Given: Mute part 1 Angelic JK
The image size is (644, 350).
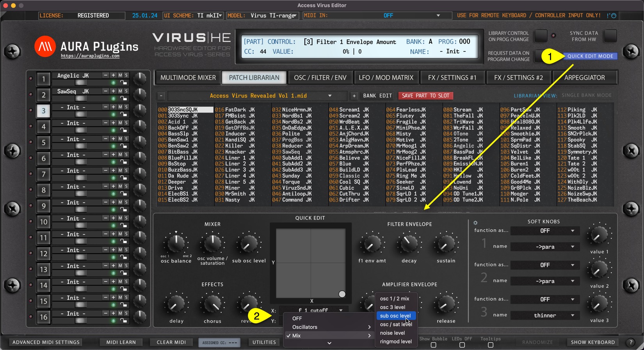Looking at the screenshot, I should (x=120, y=75).
